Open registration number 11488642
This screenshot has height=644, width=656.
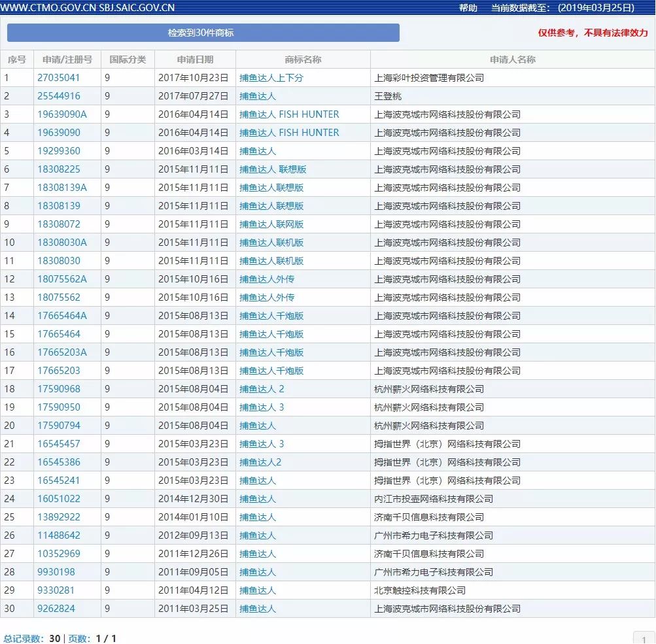(59, 535)
